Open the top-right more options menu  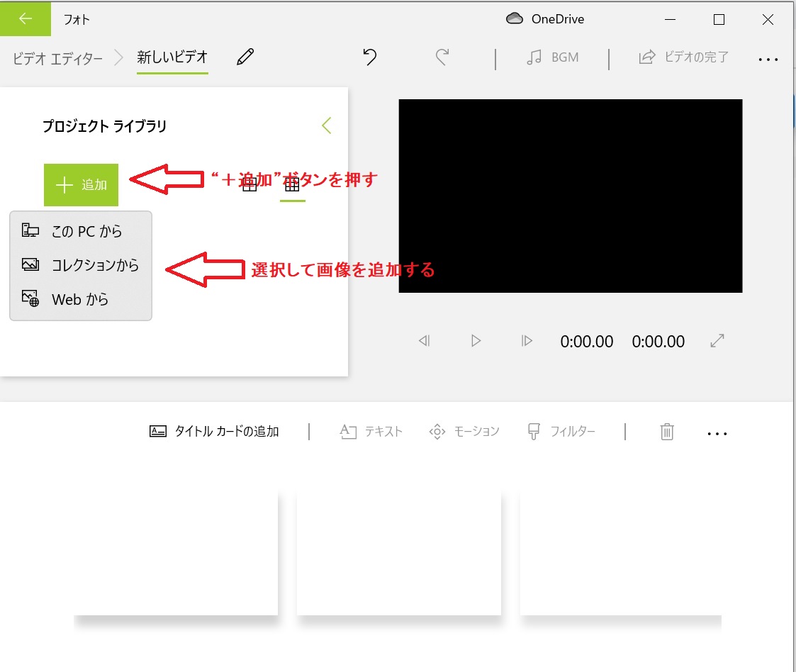point(768,60)
